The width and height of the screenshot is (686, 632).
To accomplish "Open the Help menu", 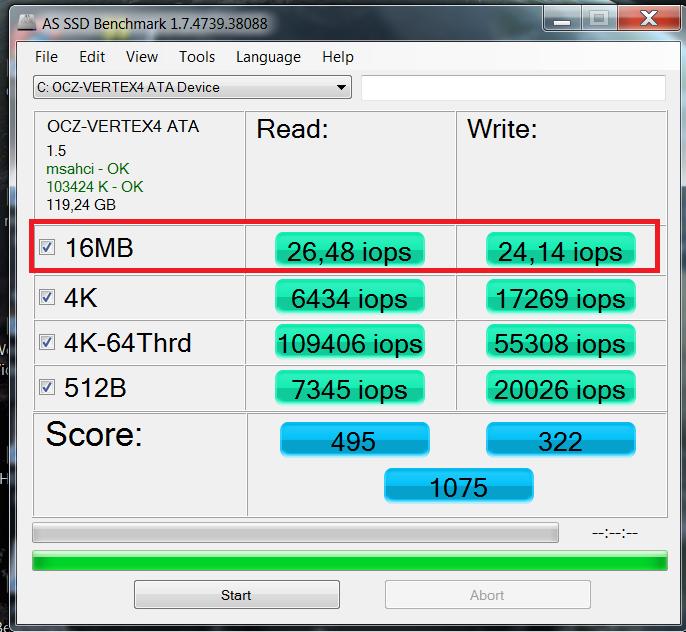I will coord(338,57).
